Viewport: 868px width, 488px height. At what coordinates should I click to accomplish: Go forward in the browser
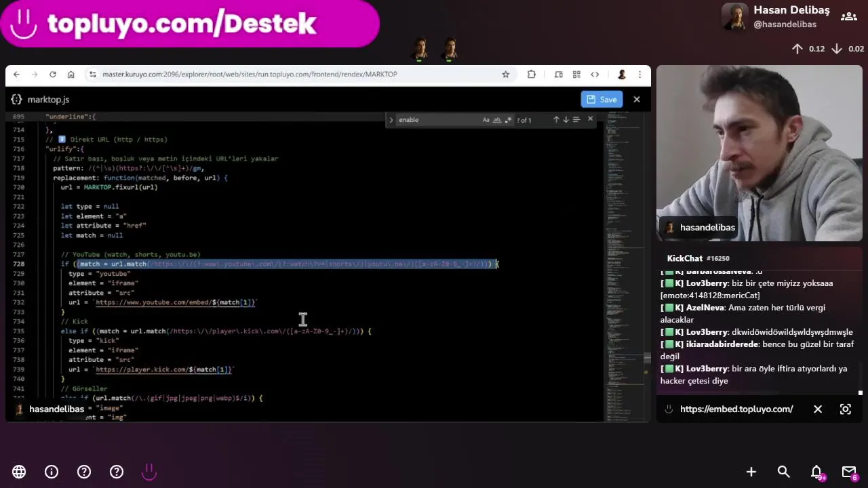(x=34, y=75)
